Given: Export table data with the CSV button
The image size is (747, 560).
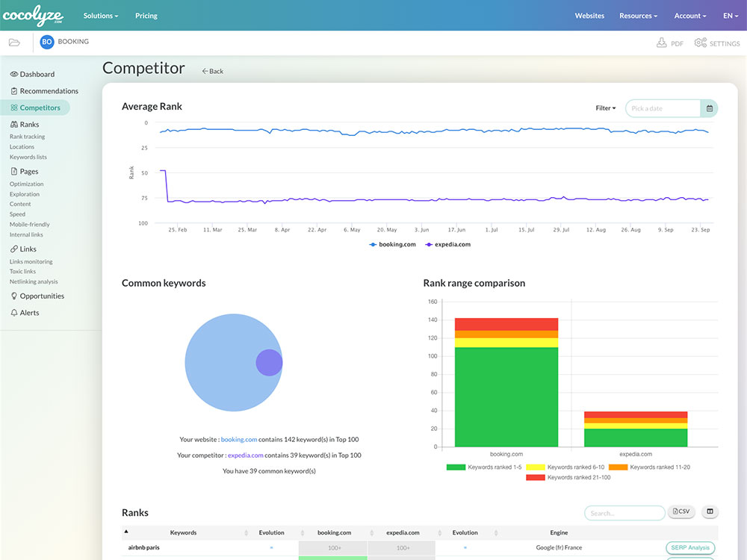Looking at the screenshot, I should [681, 511].
